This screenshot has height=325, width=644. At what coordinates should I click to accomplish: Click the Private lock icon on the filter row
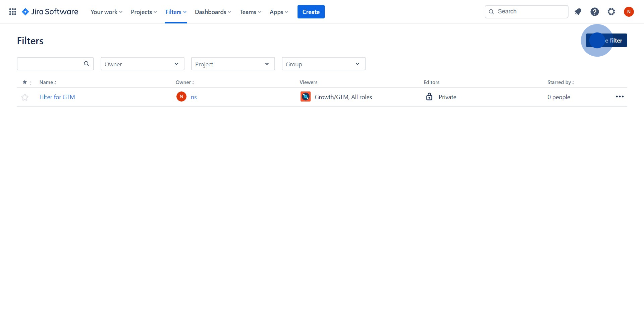click(x=429, y=96)
